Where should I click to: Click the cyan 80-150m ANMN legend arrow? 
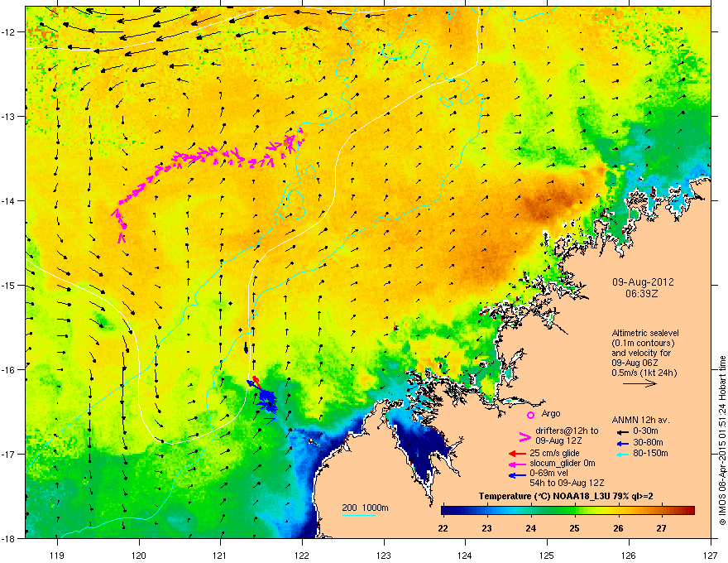[x=623, y=454]
